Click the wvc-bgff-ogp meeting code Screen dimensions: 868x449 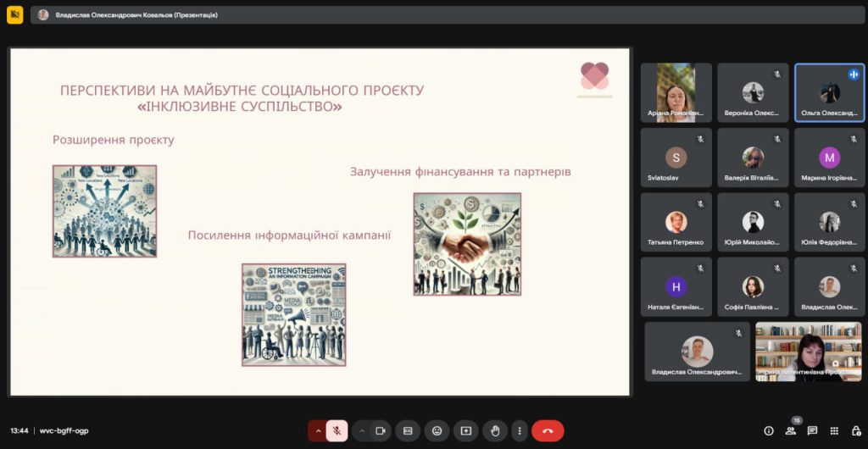pyautogui.click(x=64, y=430)
